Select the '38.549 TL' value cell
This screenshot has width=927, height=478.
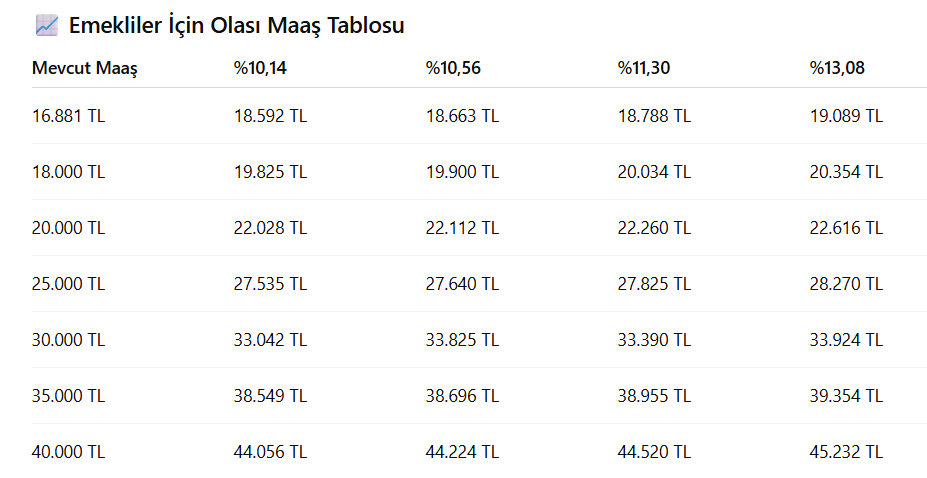coord(270,396)
